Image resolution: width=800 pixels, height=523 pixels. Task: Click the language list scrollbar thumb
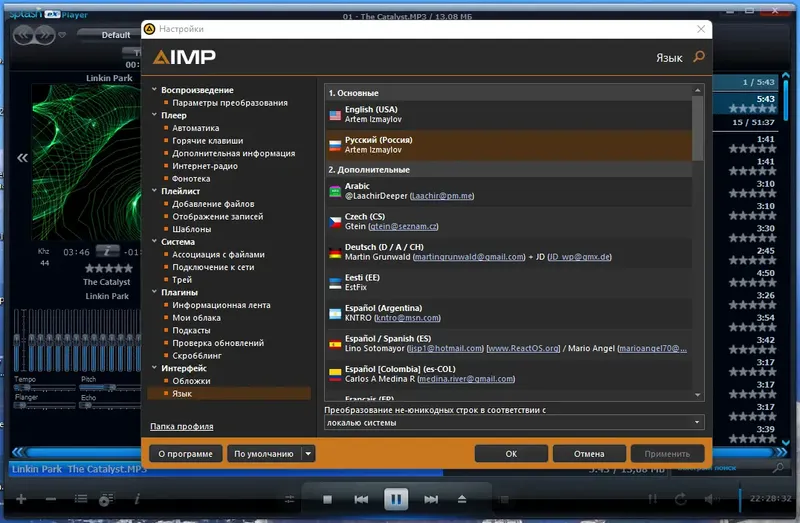(697, 129)
